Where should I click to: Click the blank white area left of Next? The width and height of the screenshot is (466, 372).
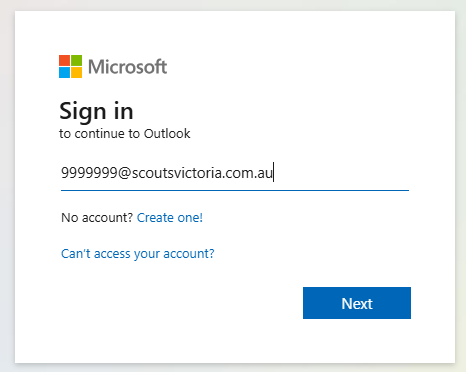point(180,303)
